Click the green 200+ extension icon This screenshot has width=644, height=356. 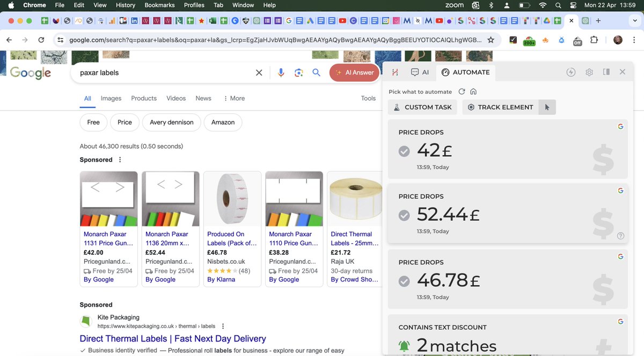click(x=529, y=40)
